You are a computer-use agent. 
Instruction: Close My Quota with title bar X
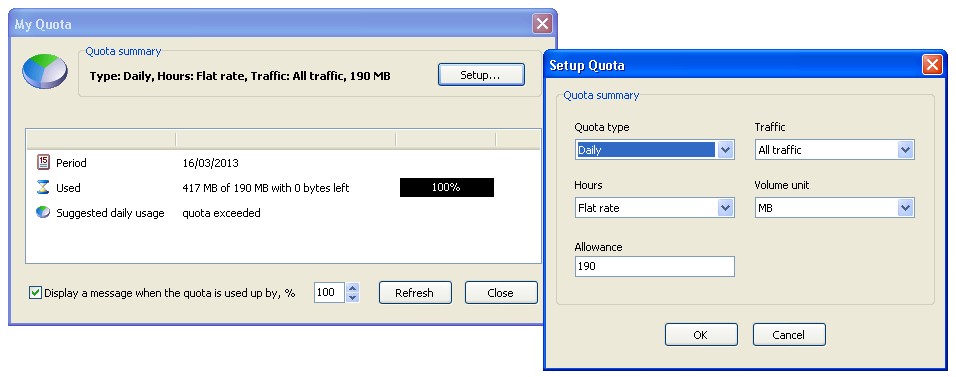pyautogui.click(x=542, y=24)
